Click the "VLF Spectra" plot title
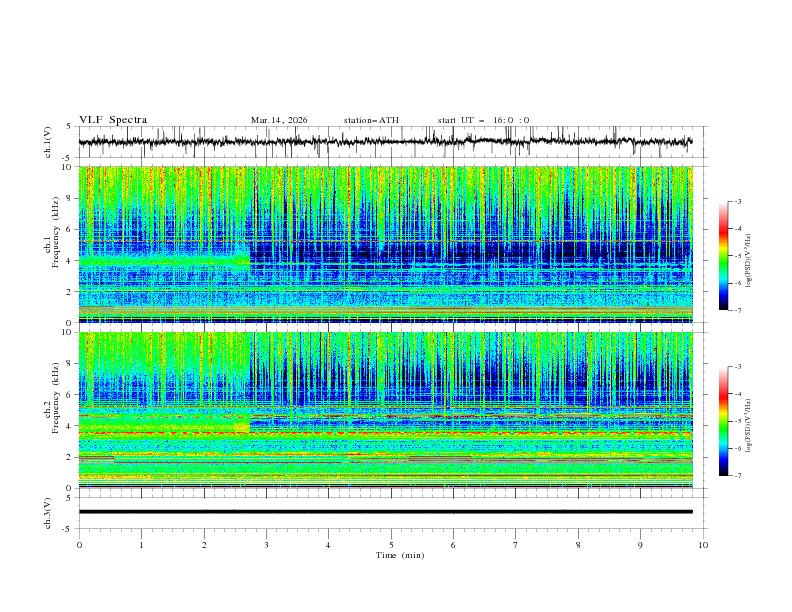792x612 pixels. (x=113, y=120)
